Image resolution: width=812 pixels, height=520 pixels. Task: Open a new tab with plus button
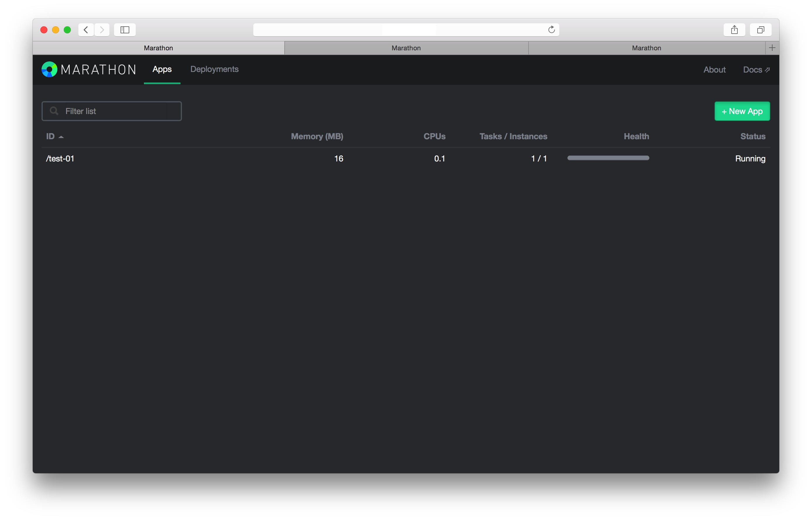[772, 48]
